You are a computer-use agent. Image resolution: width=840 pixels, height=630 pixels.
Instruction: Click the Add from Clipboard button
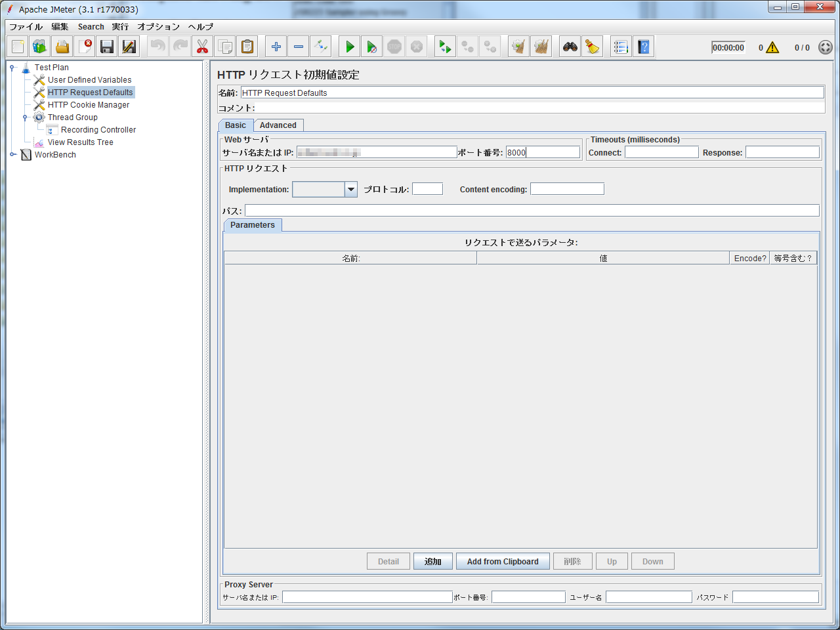click(503, 562)
